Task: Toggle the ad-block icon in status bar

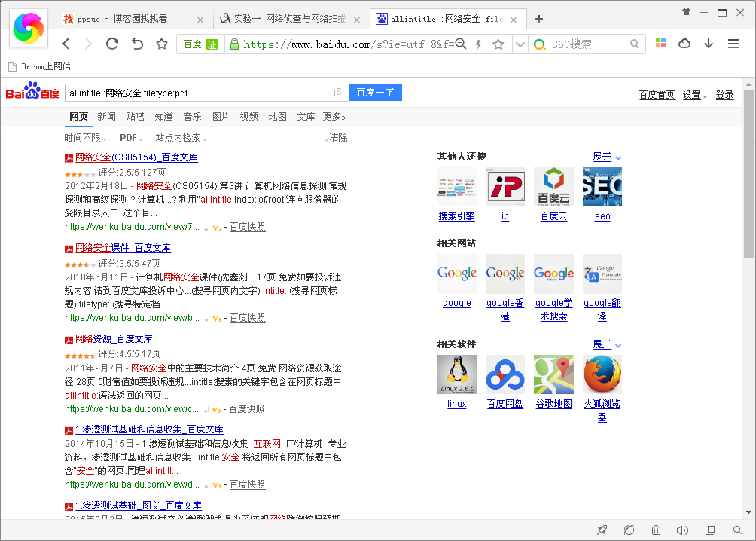Action: (629, 530)
